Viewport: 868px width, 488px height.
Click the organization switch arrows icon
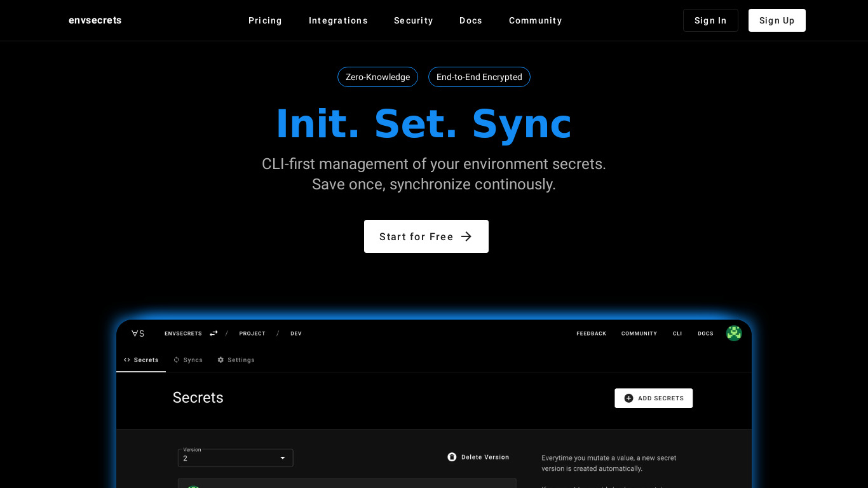point(214,333)
